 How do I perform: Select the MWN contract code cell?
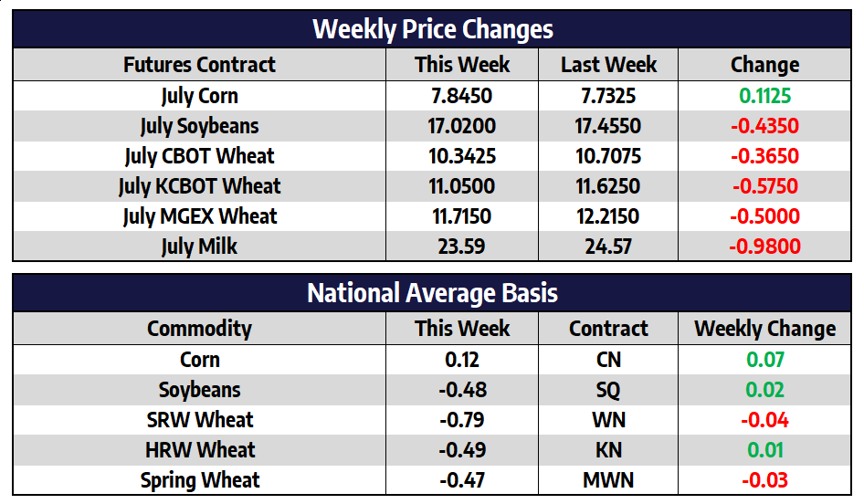(608, 480)
